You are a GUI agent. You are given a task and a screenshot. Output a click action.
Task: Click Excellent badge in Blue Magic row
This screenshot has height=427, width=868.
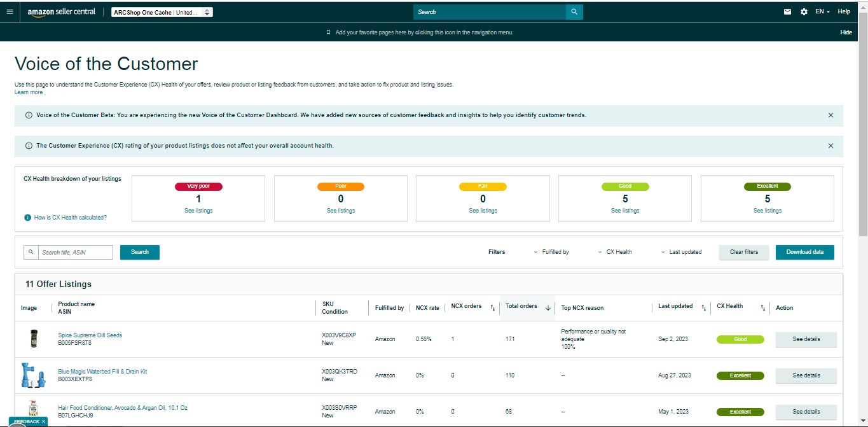(x=740, y=375)
